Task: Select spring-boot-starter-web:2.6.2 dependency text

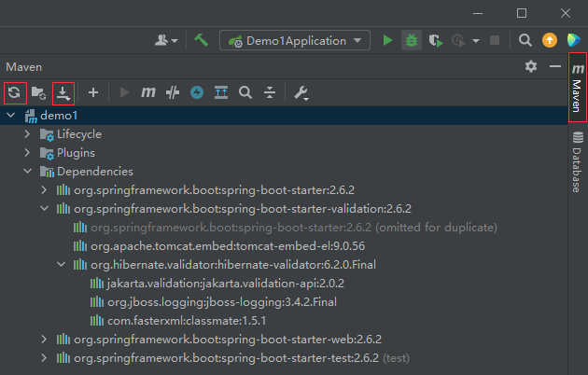Action: point(227,340)
